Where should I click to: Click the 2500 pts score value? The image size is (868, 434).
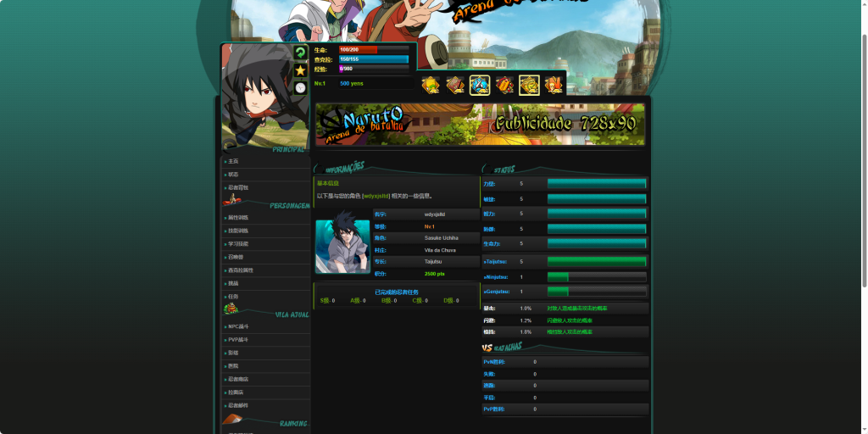(435, 274)
